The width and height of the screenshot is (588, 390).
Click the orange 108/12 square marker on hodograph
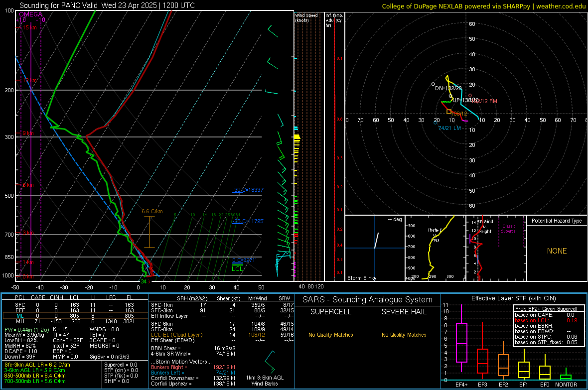[449, 112]
